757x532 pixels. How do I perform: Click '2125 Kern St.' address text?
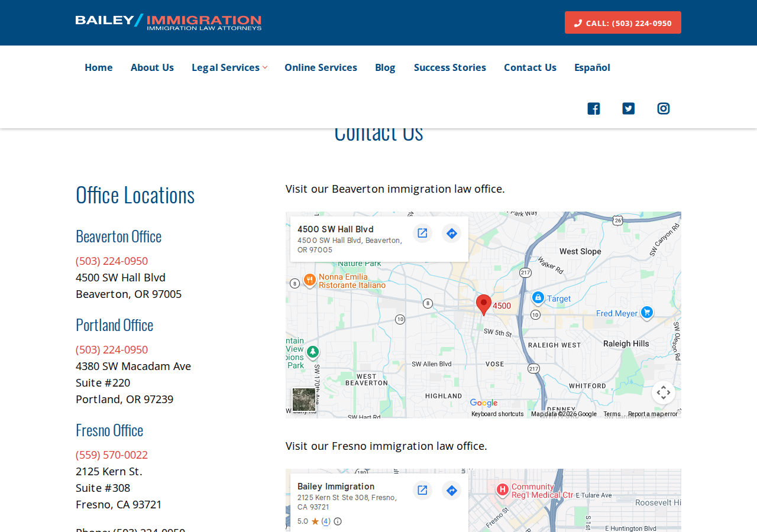109,471
